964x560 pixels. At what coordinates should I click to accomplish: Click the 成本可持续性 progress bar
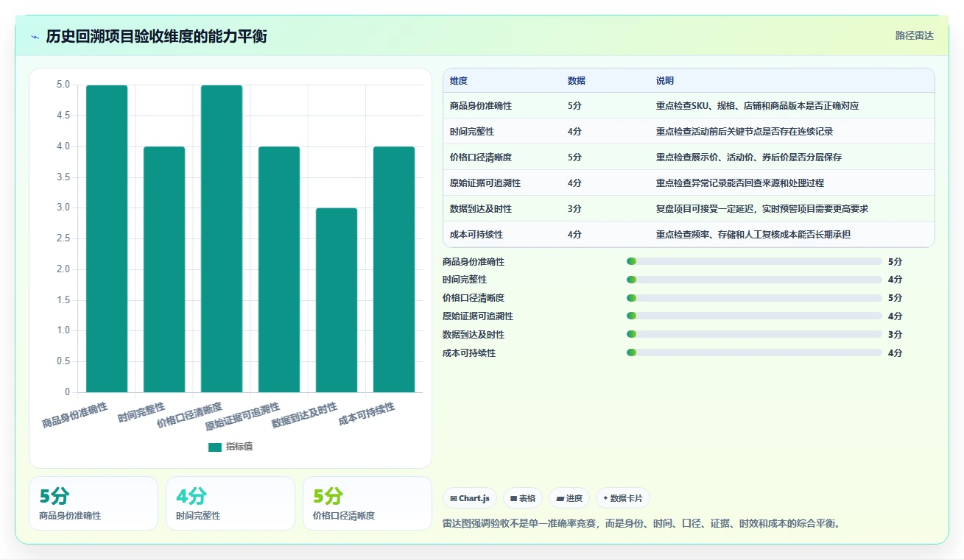(754, 352)
